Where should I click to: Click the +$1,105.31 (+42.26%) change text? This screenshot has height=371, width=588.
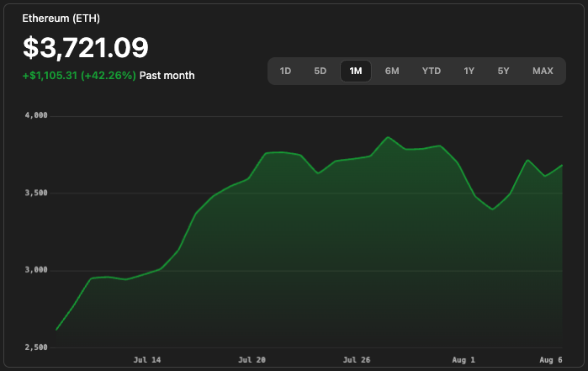pyautogui.click(x=79, y=76)
